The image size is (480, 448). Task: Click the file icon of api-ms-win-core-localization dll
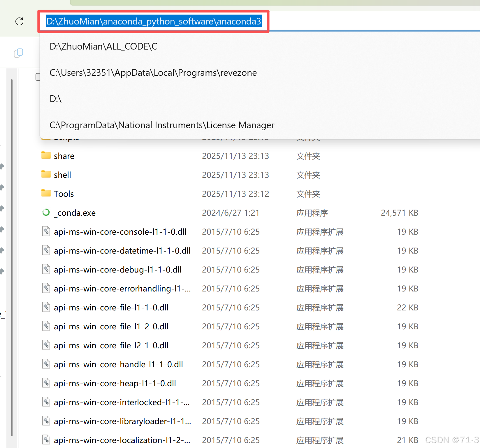click(46, 440)
